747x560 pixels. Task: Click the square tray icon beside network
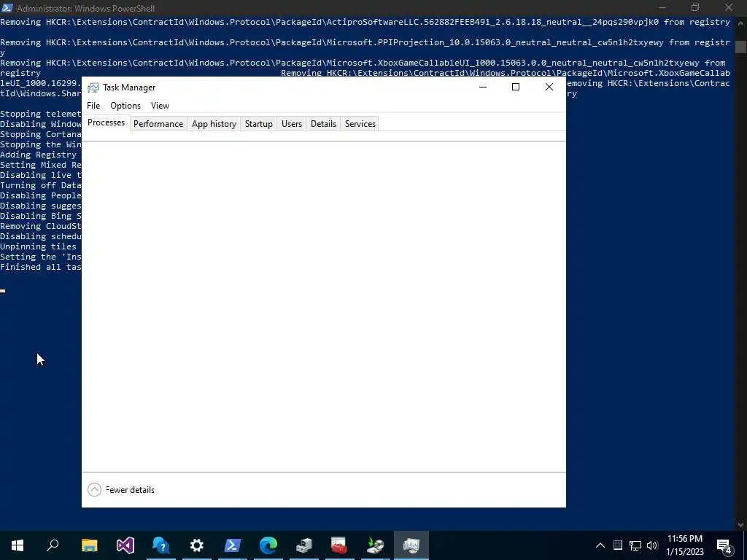tap(618, 545)
